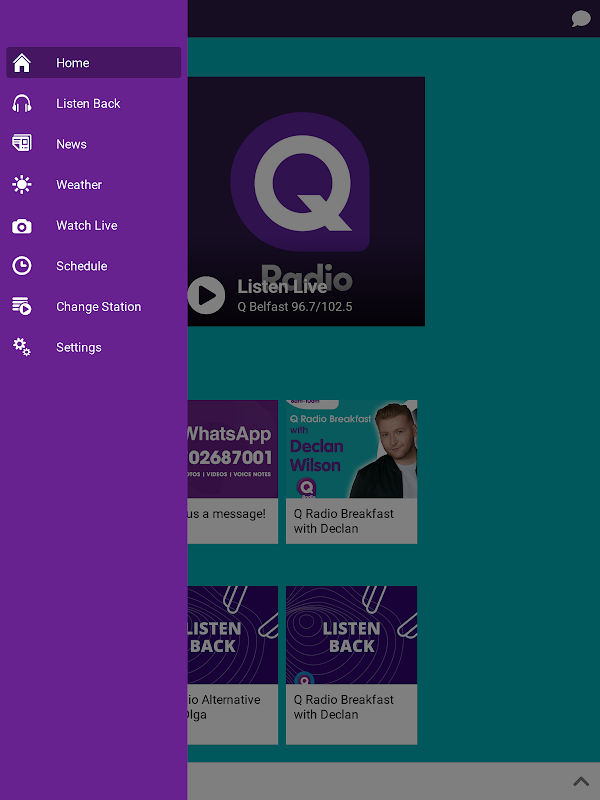This screenshot has width=600, height=800.
Task: Open Settings menu item
Action: [93, 347]
